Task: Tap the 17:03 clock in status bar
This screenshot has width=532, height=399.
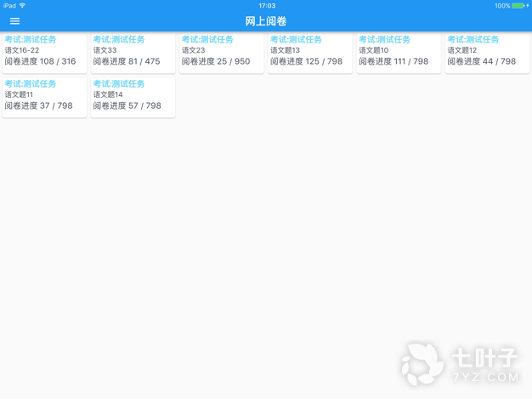Action: point(266,6)
